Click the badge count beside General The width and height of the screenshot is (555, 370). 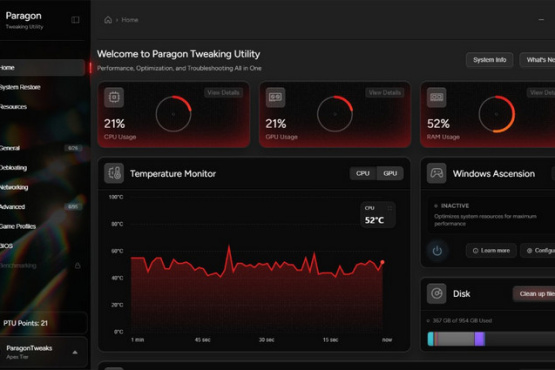click(x=73, y=148)
